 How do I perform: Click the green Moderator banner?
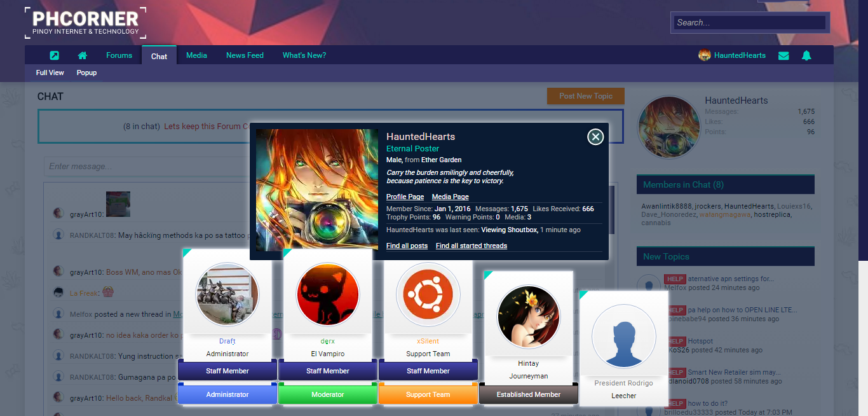coord(328,394)
